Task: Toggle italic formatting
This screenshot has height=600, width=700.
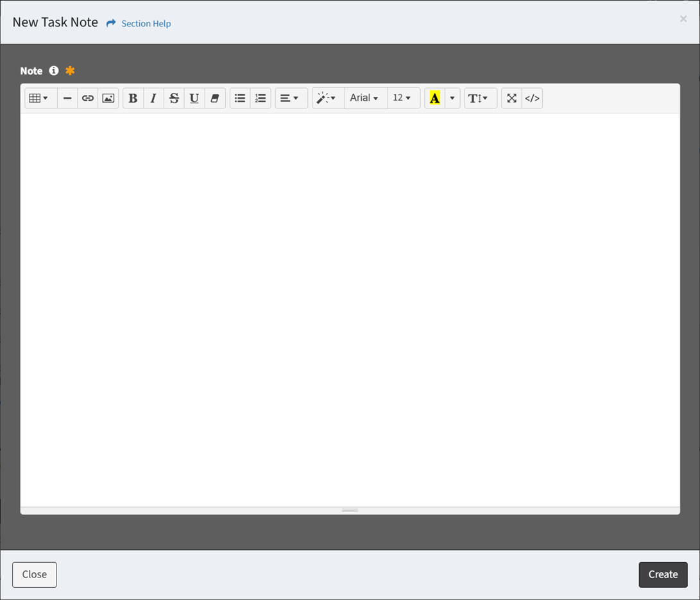Action: pos(153,98)
